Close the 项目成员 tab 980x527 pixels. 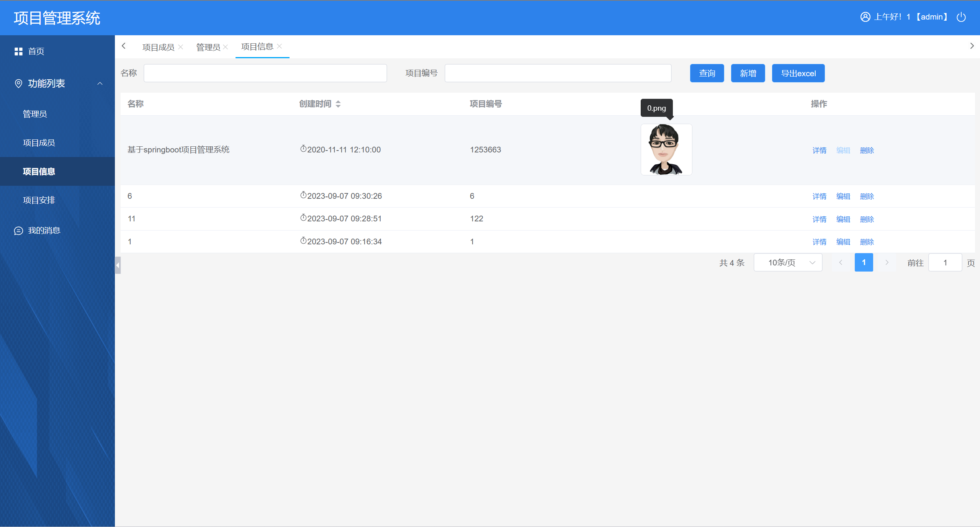coord(181,47)
